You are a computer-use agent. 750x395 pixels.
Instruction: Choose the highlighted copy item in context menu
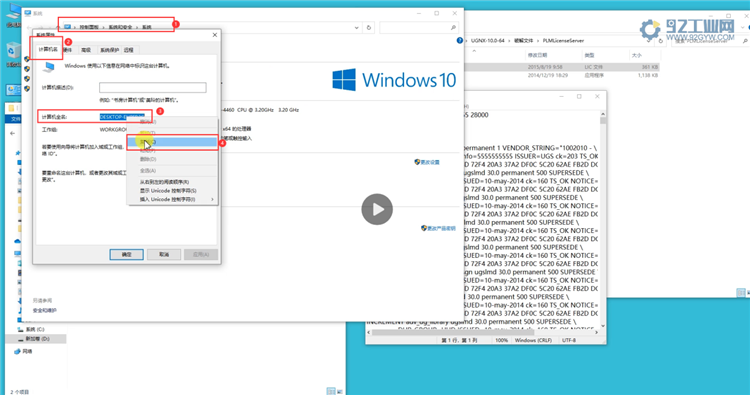pos(172,142)
